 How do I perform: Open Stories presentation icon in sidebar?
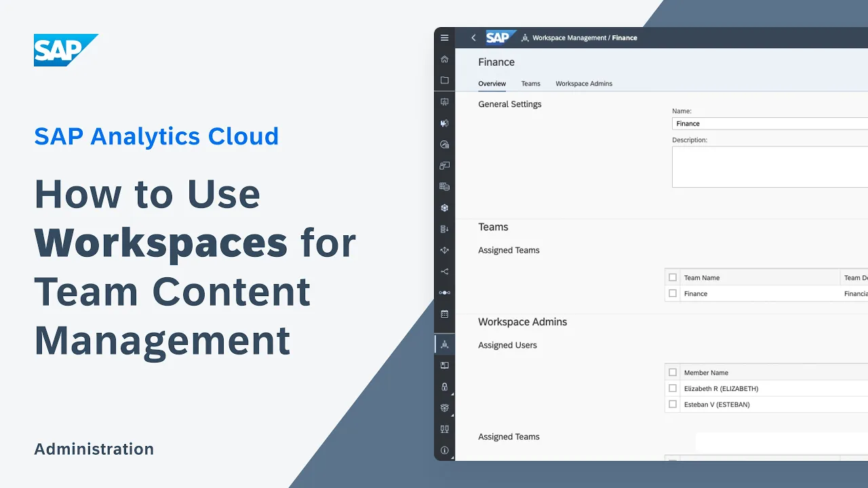pyautogui.click(x=445, y=102)
